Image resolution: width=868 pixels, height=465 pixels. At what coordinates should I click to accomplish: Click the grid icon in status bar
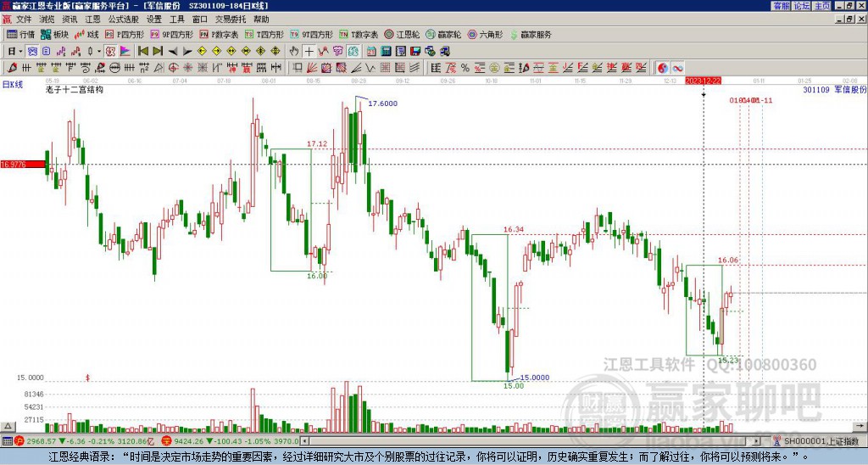point(7,441)
